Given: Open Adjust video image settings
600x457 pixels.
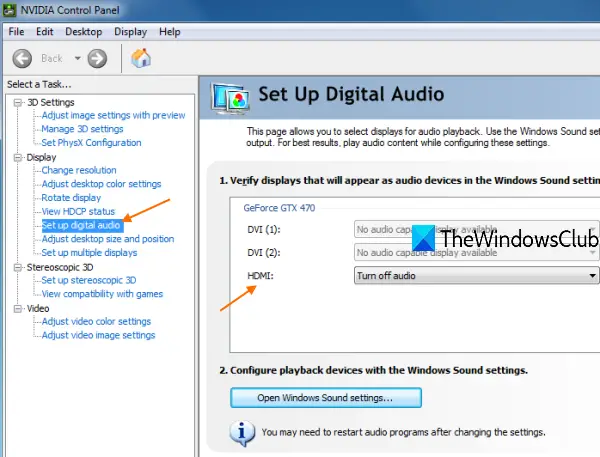Looking at the screenshot, I should (98, 335).
